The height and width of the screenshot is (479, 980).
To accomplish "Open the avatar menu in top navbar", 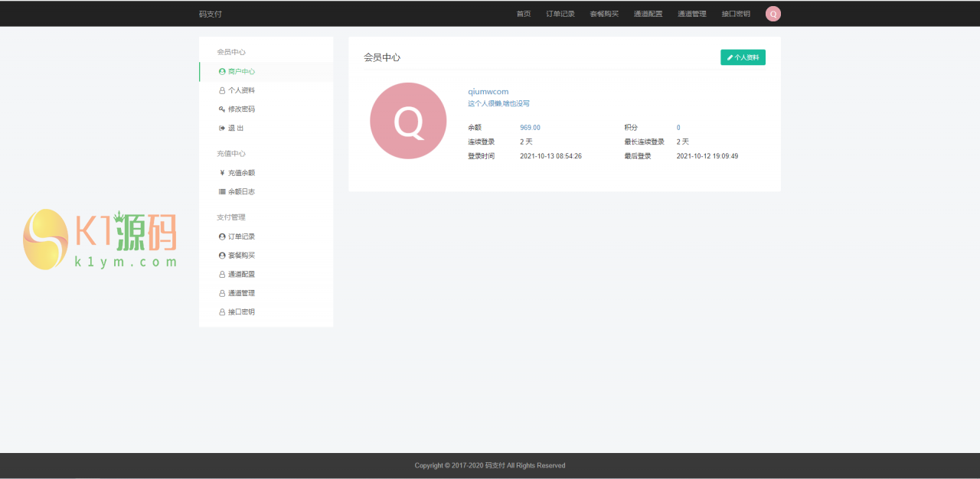I will (x=773, y=13).
